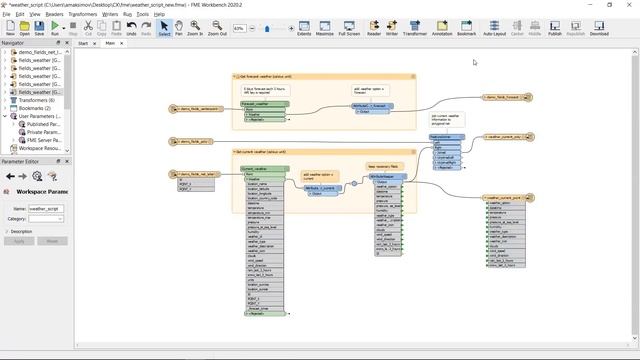Click the Download from FME Server icon

point(599,28)
